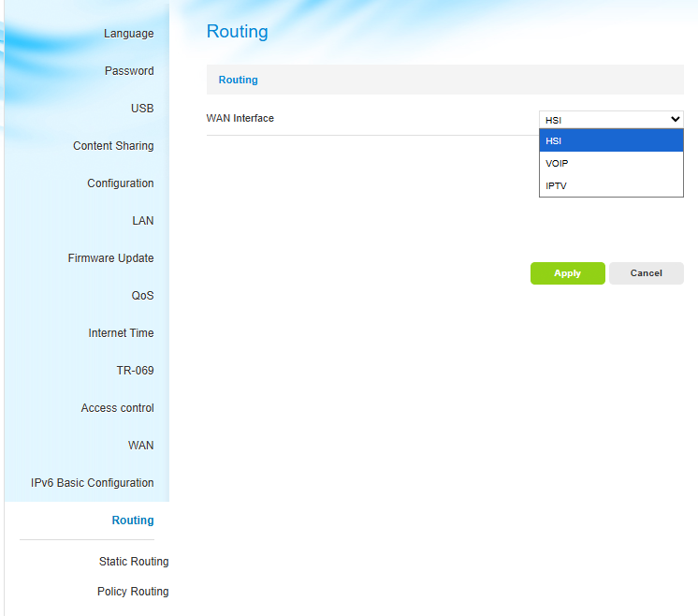Go to QoS settings
This screenshot has height=616, width=698.
[x=142, y=296]
